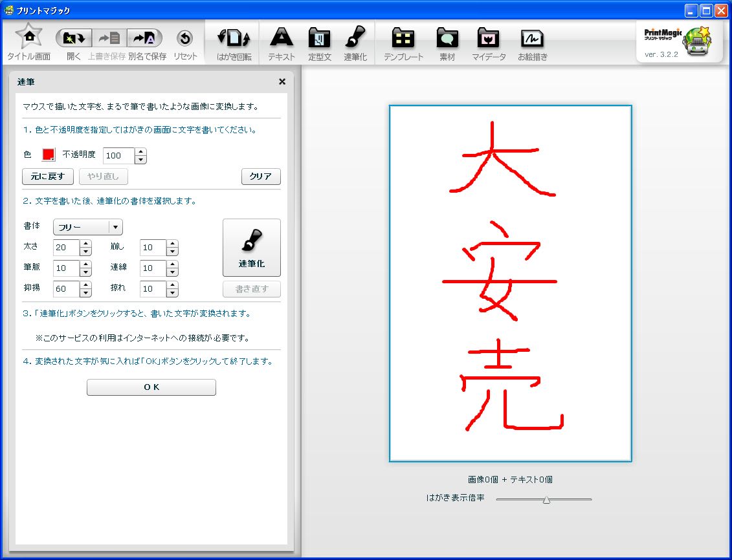732x560 pixels.
Task: Click the 別名で保存 save-as icon
Action: point(145,39)
